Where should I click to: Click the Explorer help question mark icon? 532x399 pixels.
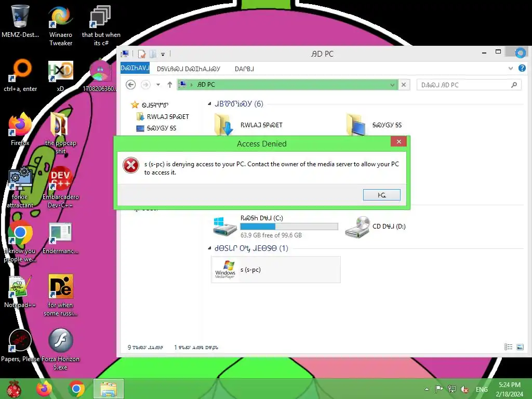pyautogui.click(x=522, y=68)
